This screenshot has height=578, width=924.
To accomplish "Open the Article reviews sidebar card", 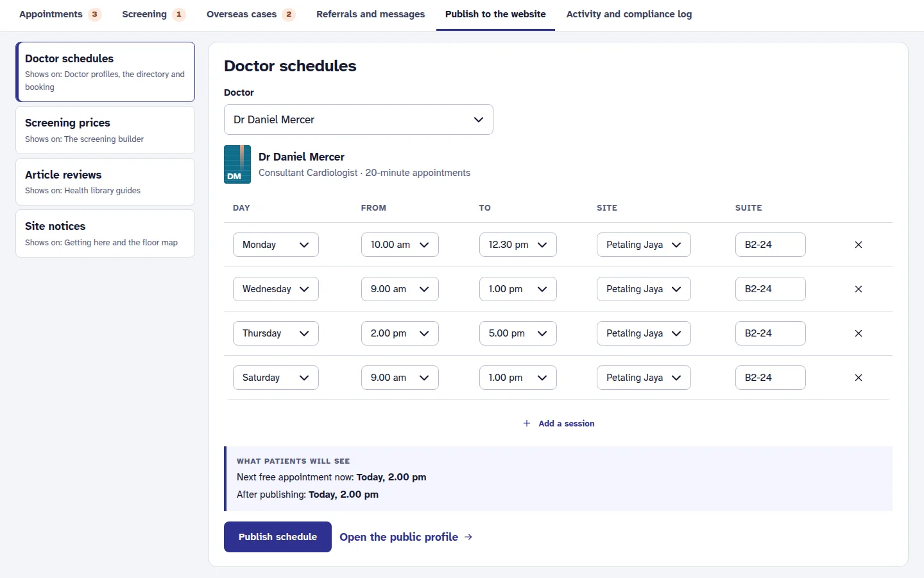I will pos(105,182).
